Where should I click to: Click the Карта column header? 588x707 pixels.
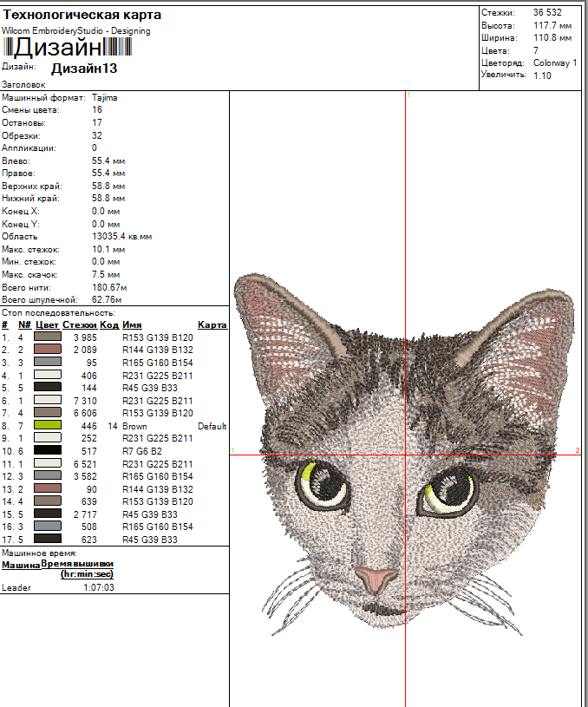[x=212, y=324]
